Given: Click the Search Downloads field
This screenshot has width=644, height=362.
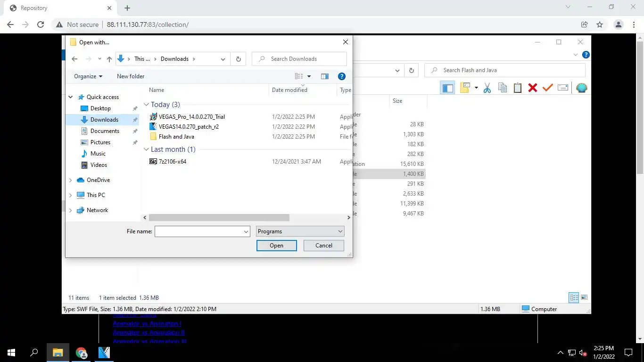Looking at the screenshot, I should pos(299,59).
